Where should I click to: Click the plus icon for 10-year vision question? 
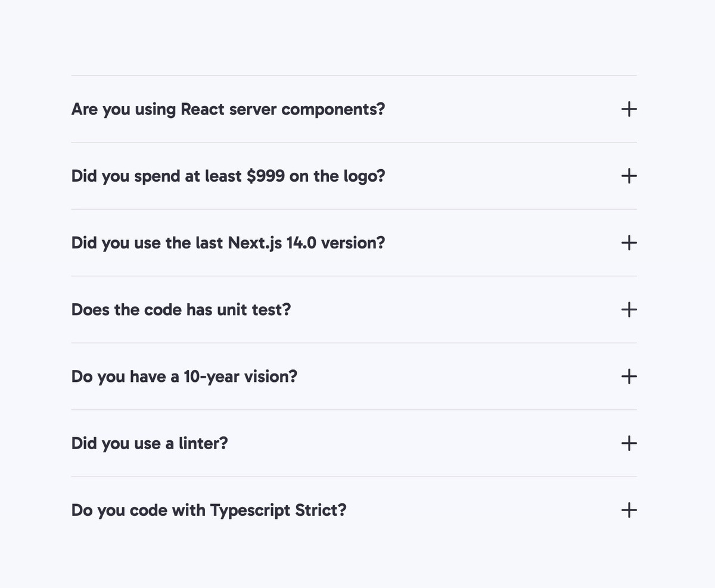[x=629, y=376]
